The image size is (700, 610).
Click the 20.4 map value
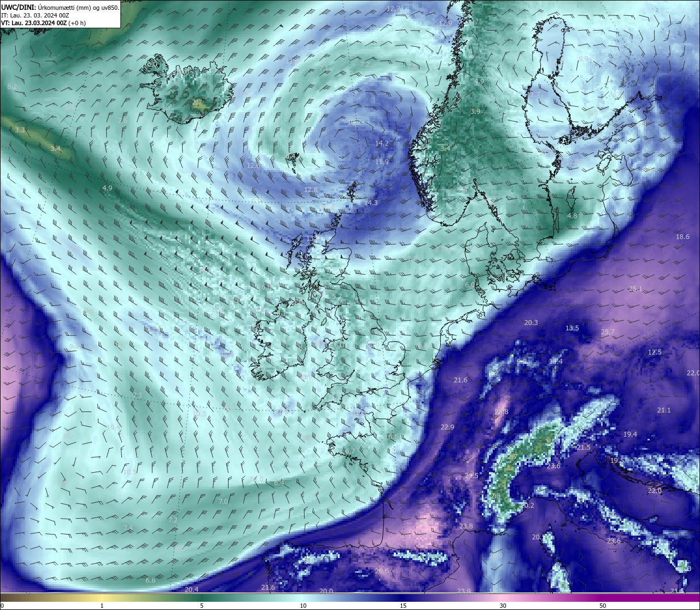click(x=191, y=589)
